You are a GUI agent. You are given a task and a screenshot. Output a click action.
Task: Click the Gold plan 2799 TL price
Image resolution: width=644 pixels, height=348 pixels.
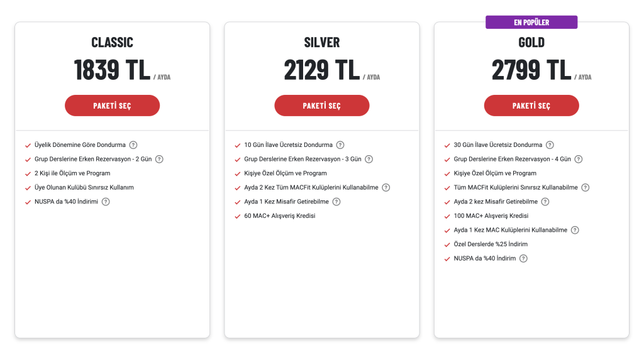pos(531,70)
